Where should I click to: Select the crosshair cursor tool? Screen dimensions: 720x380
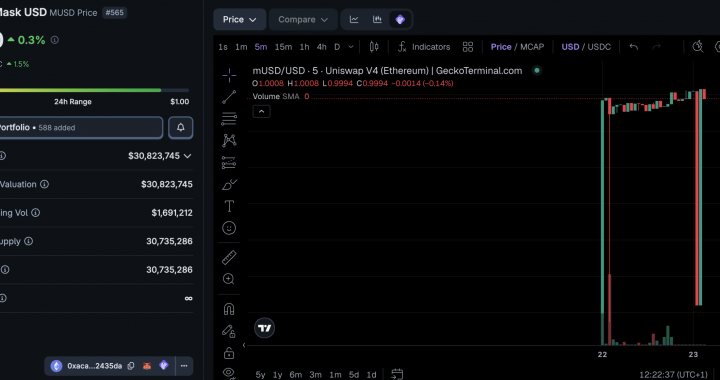click(229, 75)
